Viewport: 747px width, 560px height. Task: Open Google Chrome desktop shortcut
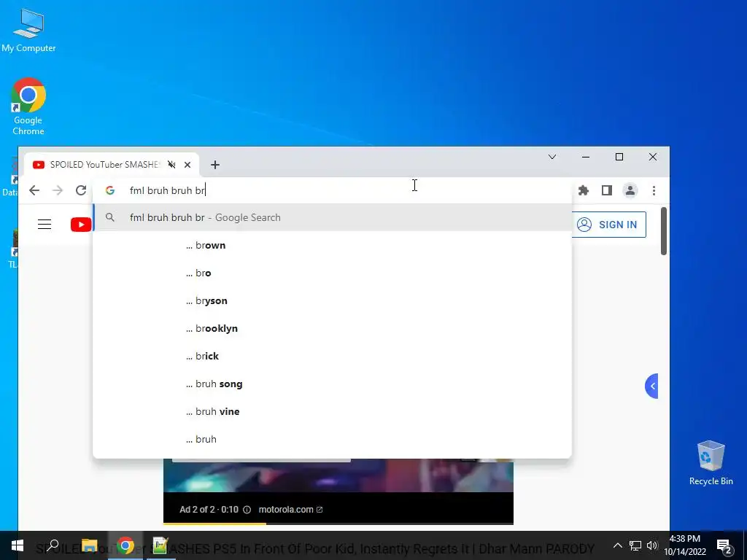coord(28,106)
